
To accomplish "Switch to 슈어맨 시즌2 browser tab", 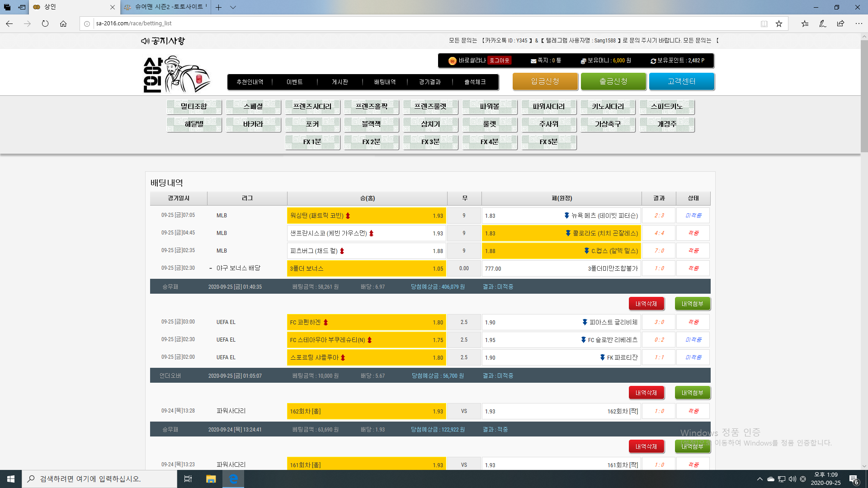I will click(165, 7).
